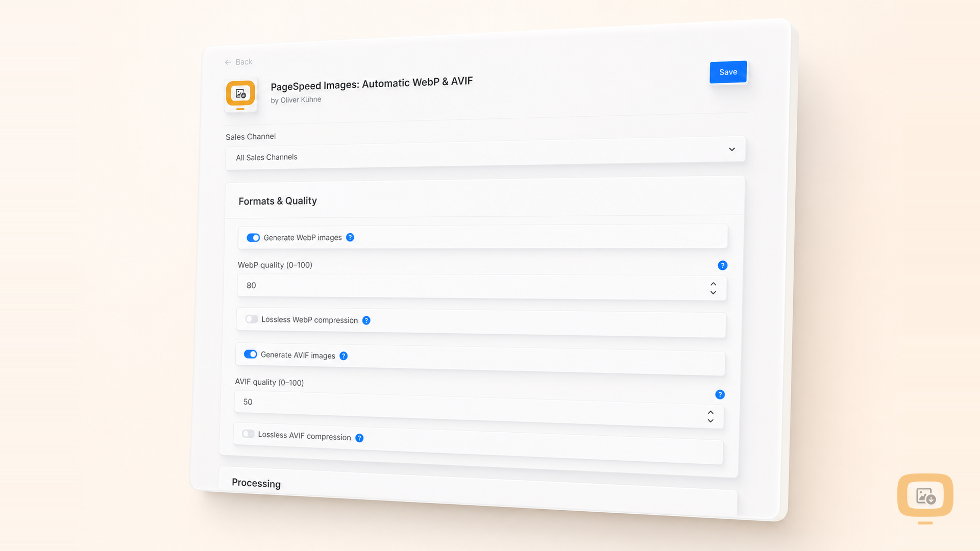
Task: Decrease WebP quality with down arrow
Action: pos(713,293)
